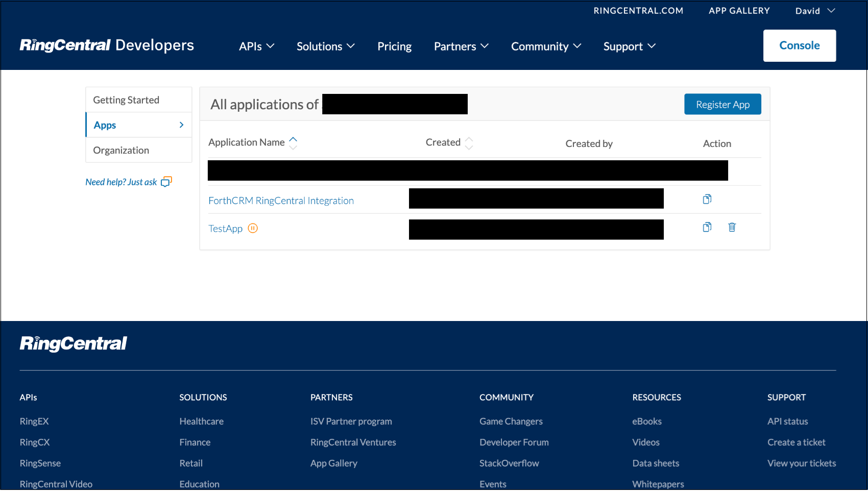This screenshot has width=868, height=493.
Task: Expand the Solutions navigation dropdown
Action: coord(326,46)
